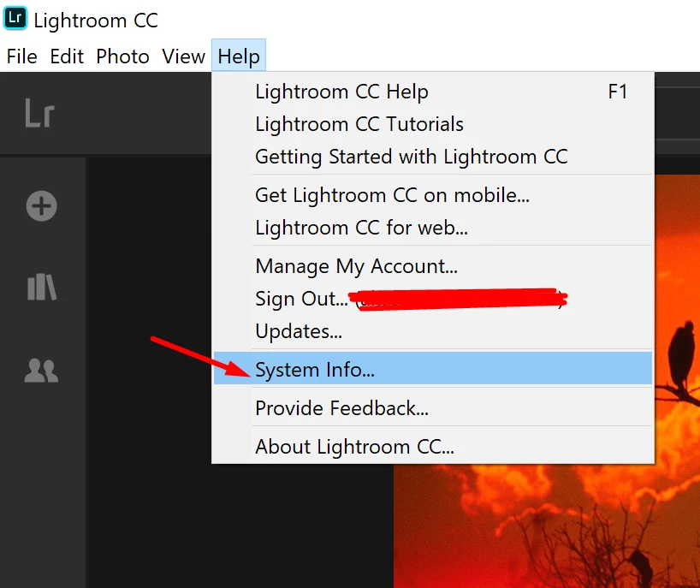Open About Lightroom CC
Image resolution: width=700 pixels, height=588 pixels.
(433, 447)
